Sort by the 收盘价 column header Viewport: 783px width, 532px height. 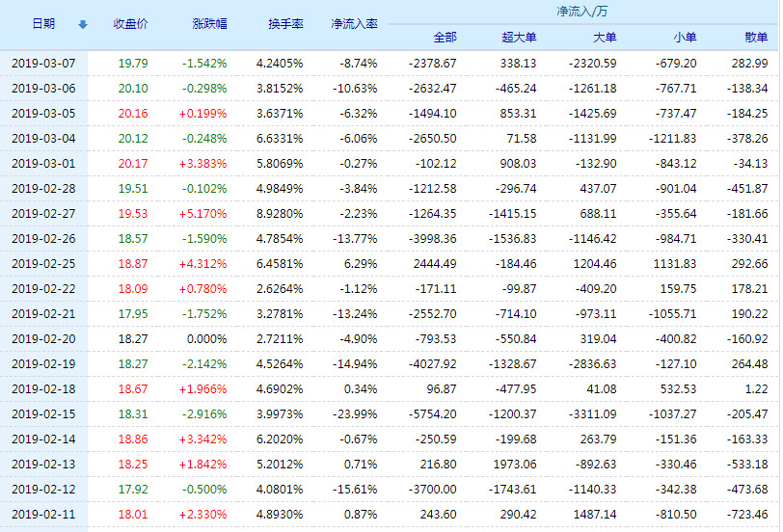click(x=130, y=24)
